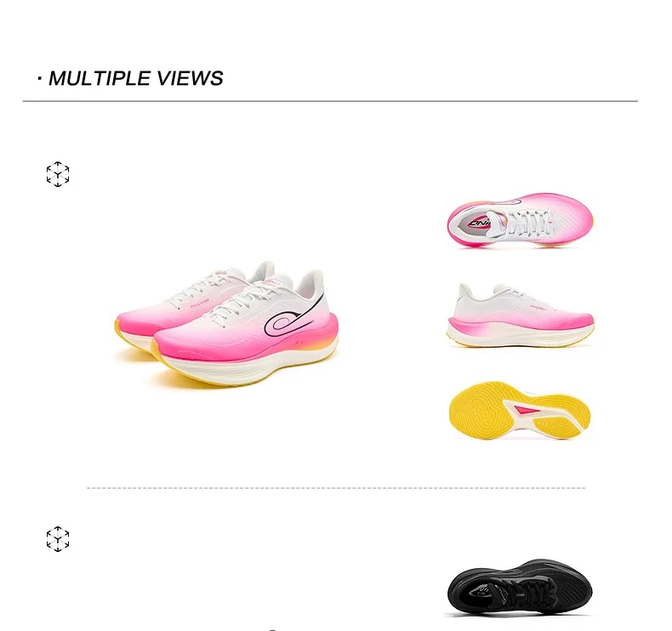This screenshot has height=631, width=672.
Task: Click the solid line under the heading
Action: [x=330, y=101]
